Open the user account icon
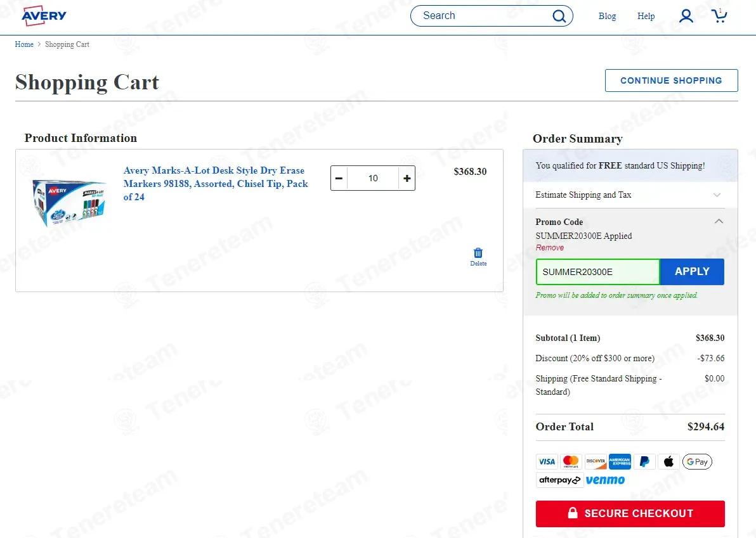The width and height of the screenshot is (756, 538). (x=686, y=16)
